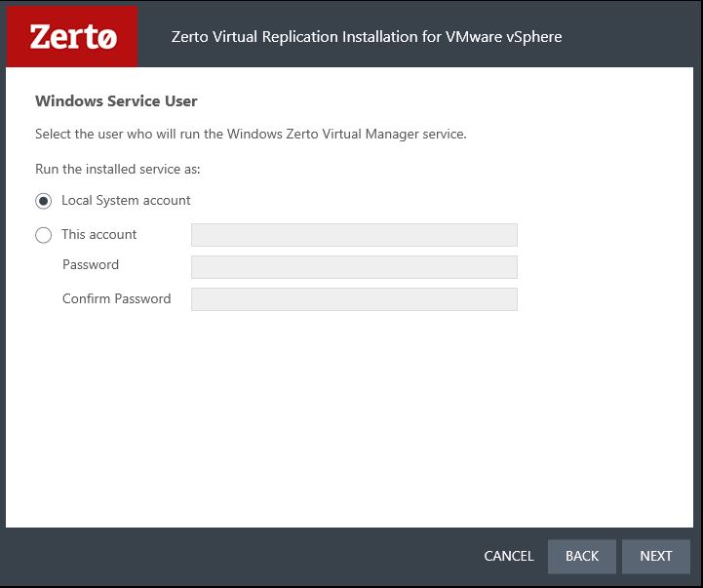Click the 'Confirm Password' label

click(x=117, y=298)
